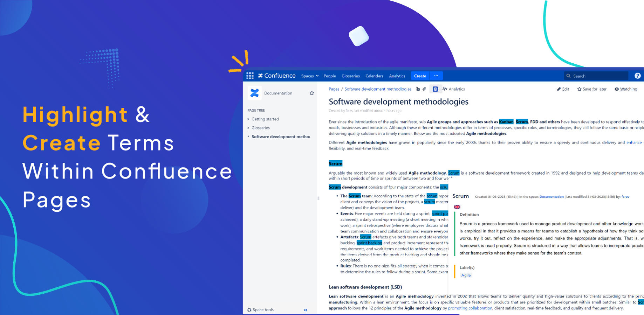Click the page title Software development methodologies
Viewport: 644px width, 315px height.
click(398, 101)
